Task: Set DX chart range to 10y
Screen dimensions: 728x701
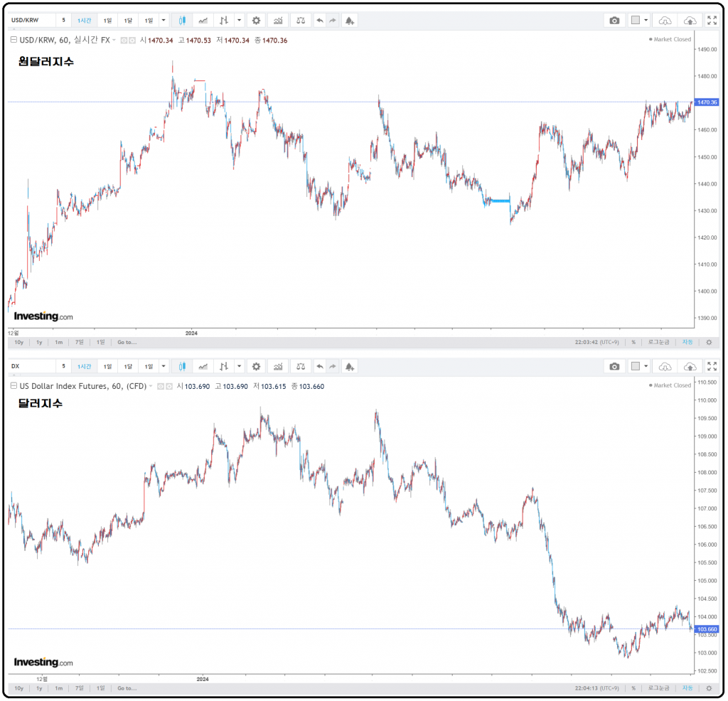Action: point(18,688)
